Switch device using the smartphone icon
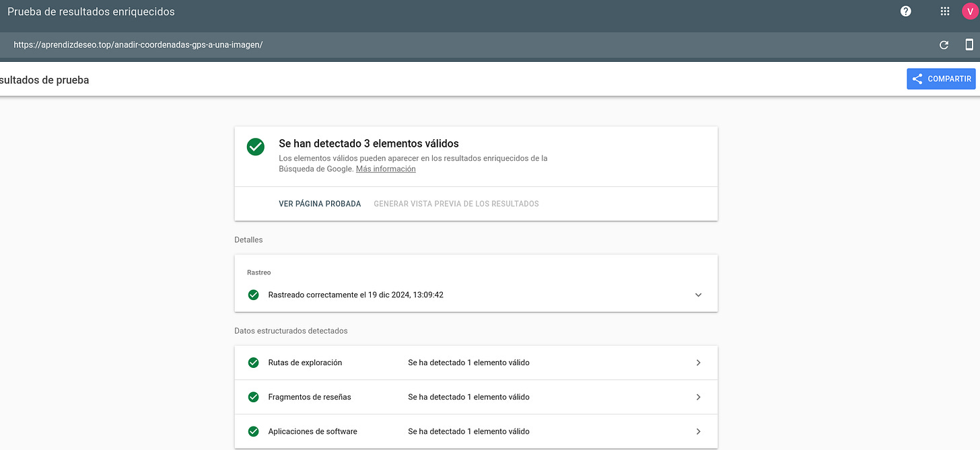The height and width of the screenshot is (450, 980). [969, 45]
